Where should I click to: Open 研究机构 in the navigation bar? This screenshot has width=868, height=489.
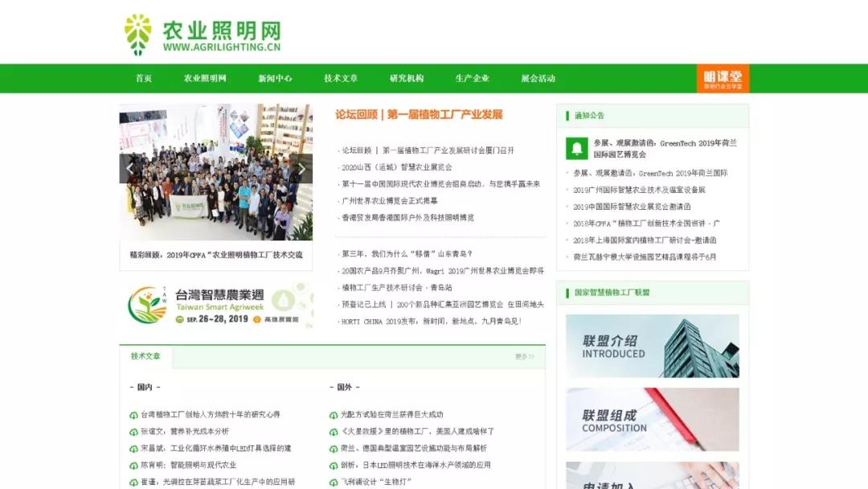[407, 78]
